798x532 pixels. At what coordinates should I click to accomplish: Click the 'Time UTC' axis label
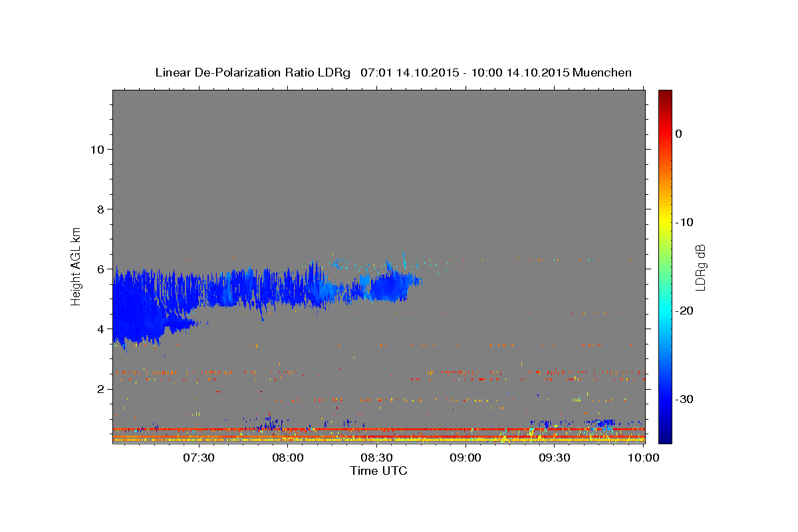point(378,471)
